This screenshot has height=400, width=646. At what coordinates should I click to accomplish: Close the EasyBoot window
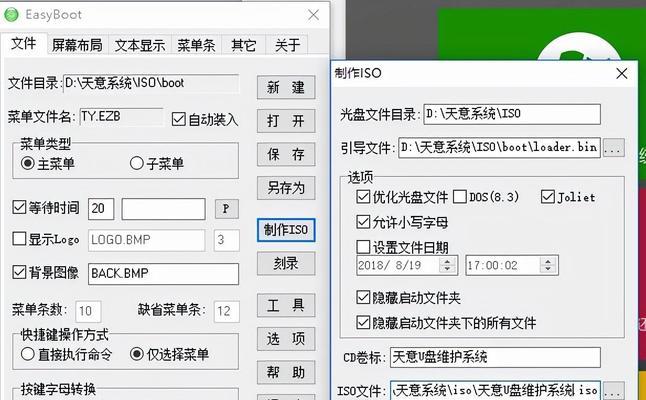point(314,15)
